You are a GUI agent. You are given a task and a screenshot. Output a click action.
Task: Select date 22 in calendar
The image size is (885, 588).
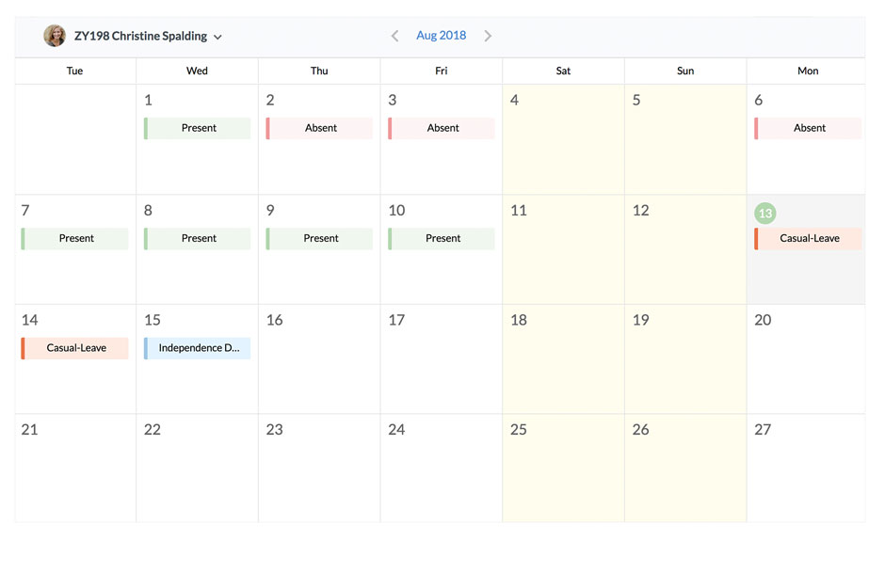pos(197,469)
